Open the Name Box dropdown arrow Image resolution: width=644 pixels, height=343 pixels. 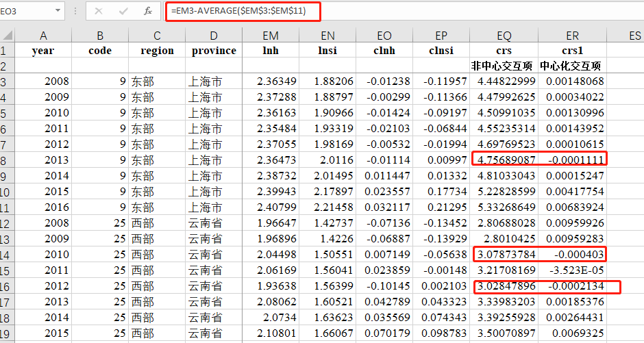point(58,11)
